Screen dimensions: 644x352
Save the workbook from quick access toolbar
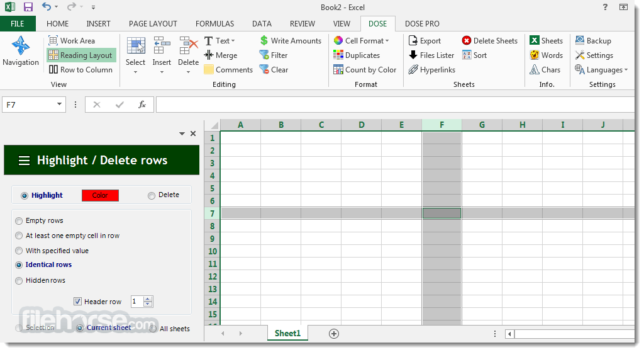(28, 7)
